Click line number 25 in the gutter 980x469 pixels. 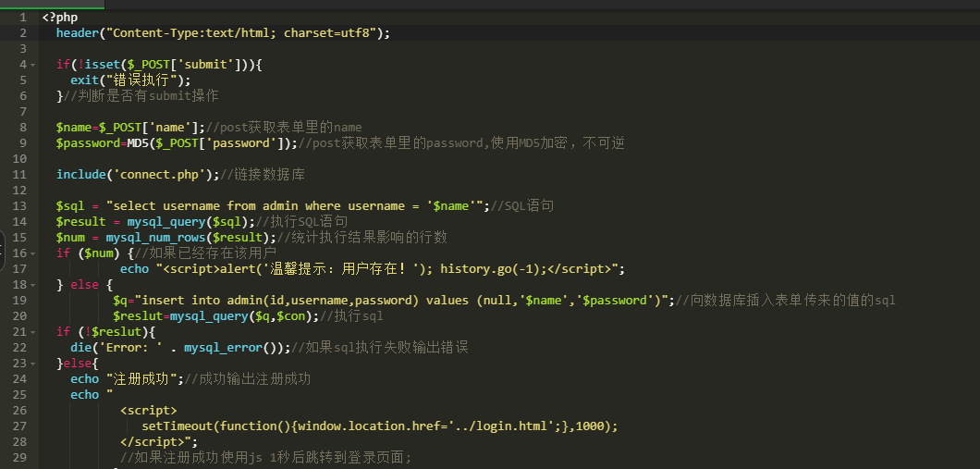click(19, 395)
